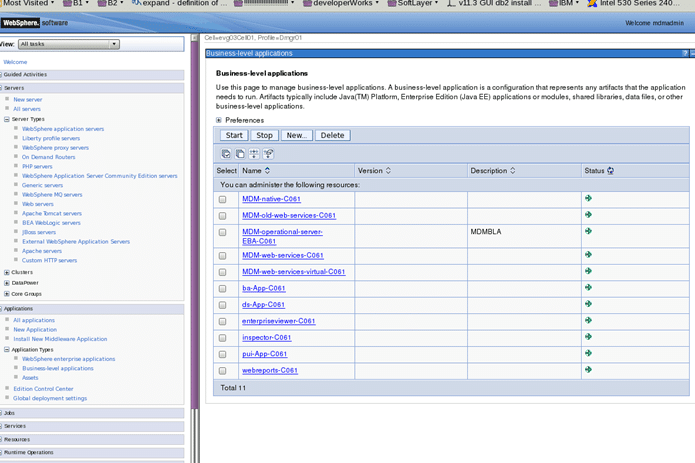
Task: Open the View All tasks dropdown
Action: (69, 44)
